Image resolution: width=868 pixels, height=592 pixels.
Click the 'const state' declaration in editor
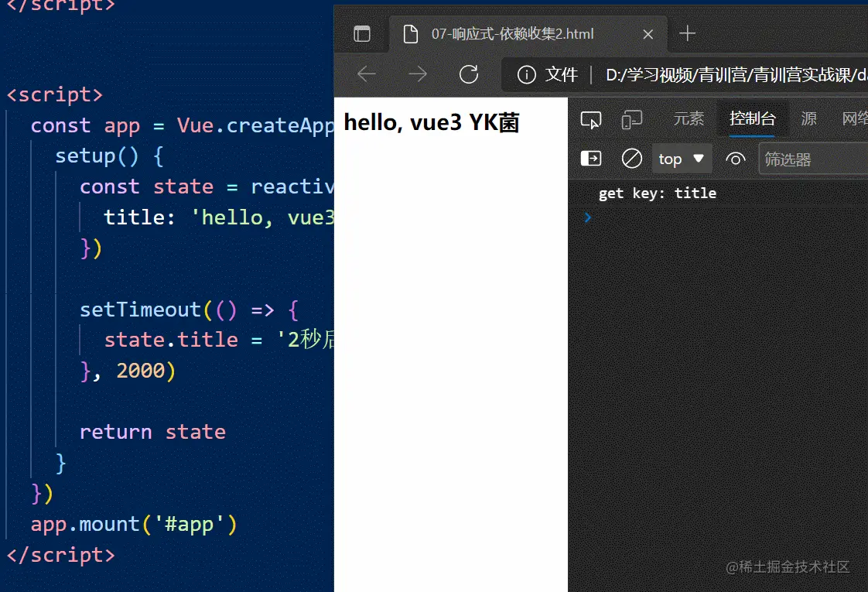click(146, 186)
